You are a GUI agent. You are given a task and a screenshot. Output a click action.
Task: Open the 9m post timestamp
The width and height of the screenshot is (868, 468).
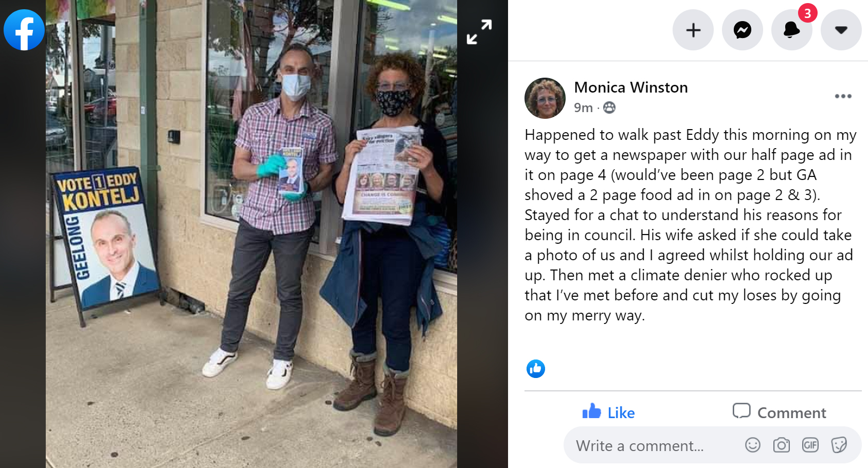tap(583, 107)
